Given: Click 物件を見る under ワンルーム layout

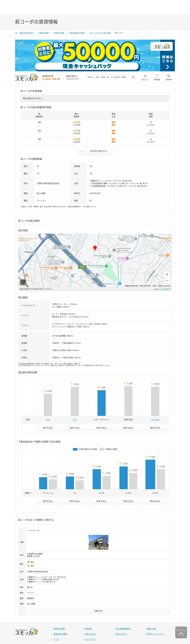Looking at the screenshot, I should 48,501.
